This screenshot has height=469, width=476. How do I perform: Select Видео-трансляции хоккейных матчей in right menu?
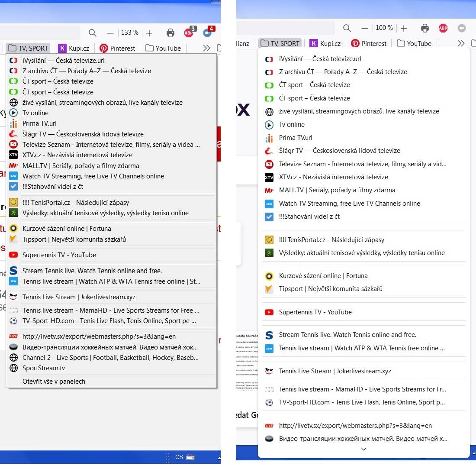click(x=363, y=439)
